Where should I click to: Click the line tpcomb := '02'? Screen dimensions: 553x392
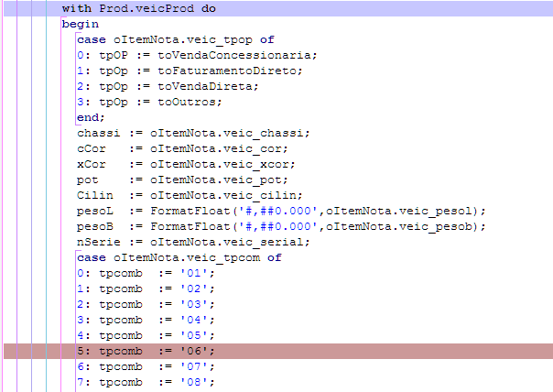[146, 289]
